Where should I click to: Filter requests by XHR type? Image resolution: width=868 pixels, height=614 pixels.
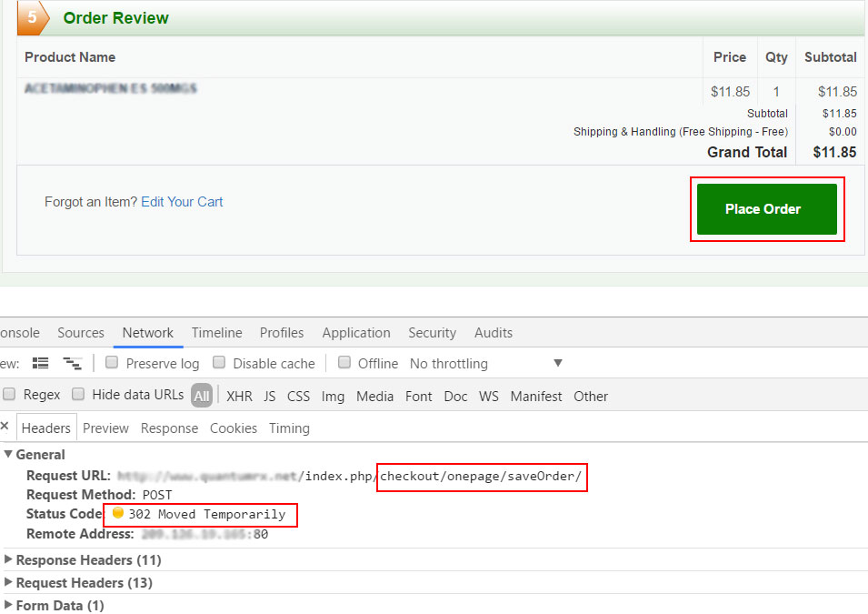[x=239, y=396]
